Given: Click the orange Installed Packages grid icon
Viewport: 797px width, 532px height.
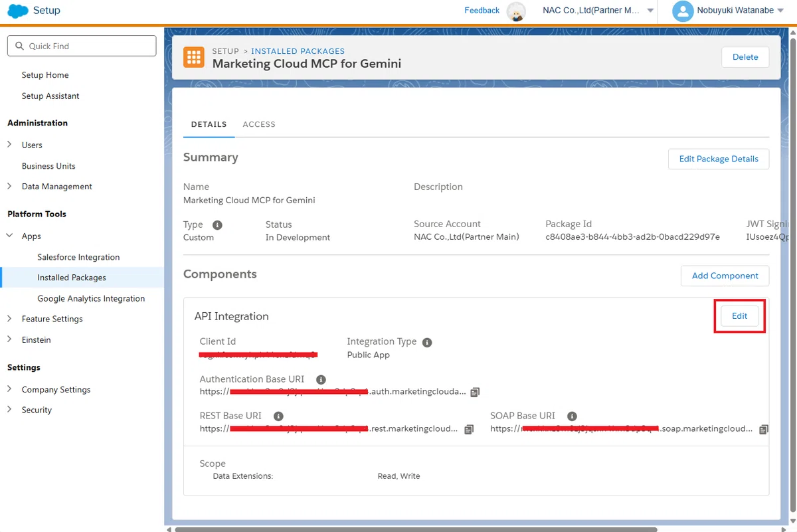Looking at the screenshot, I should point(194,58).
